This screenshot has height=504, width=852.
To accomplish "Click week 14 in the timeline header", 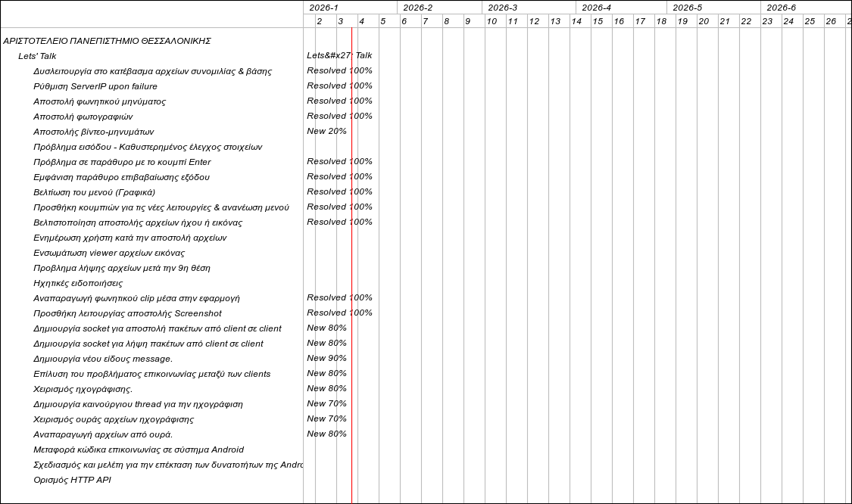I will pyautogui.click(x=576, y=21).
